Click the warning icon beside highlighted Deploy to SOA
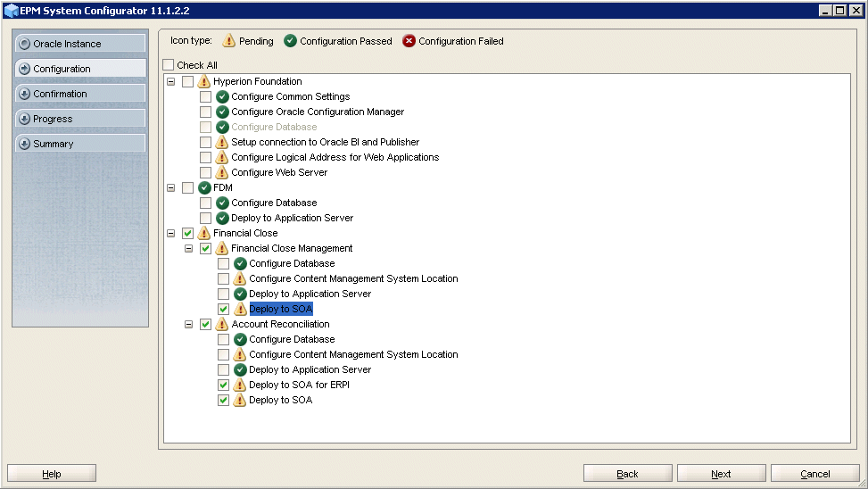868x489 pixels. [240, 309]
